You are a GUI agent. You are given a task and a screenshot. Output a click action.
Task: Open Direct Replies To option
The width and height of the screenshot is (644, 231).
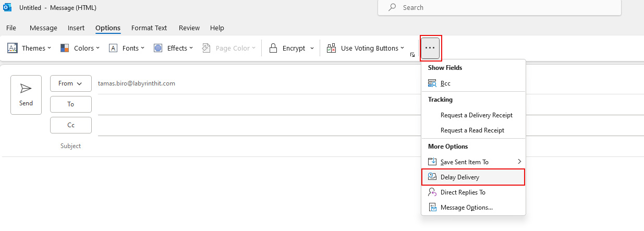point(473,192)
